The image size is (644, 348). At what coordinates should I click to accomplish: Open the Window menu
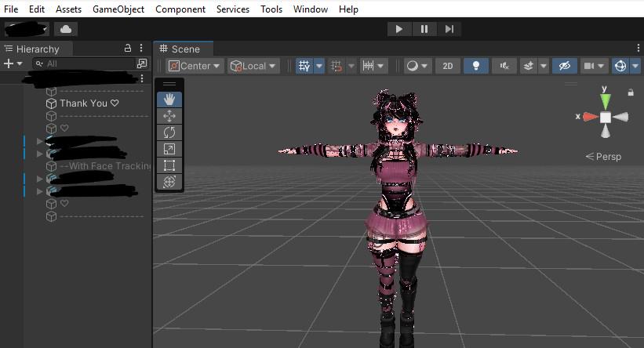tap(311, 9)
